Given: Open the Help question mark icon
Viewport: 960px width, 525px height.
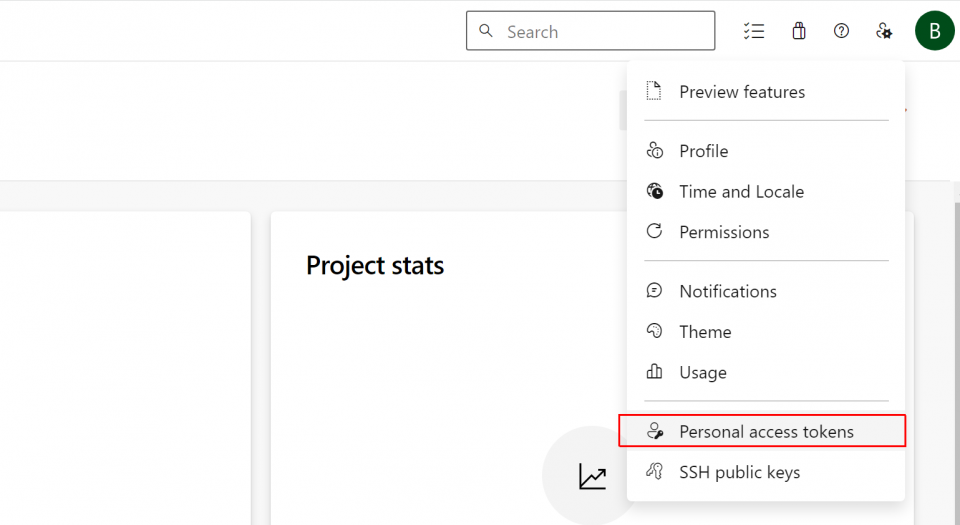Looking at the screenshot, I should 841,31.
